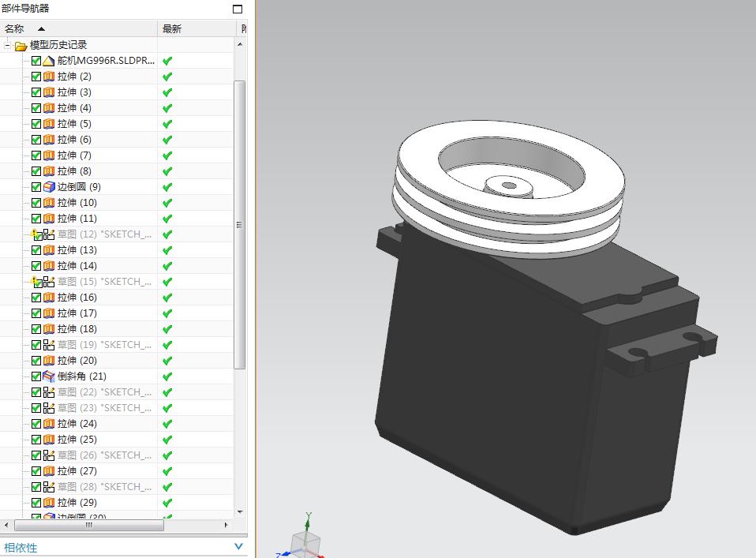Expand the 相依性 section chevron
The height and width of the screenshot is (558, 756).
point(238,546)
